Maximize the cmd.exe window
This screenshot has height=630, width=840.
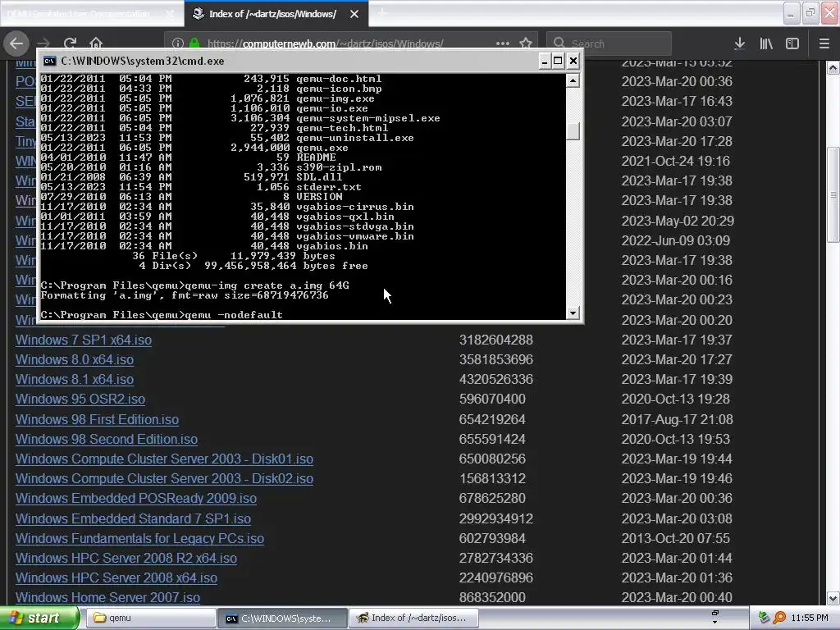click(x=558, y=61)
